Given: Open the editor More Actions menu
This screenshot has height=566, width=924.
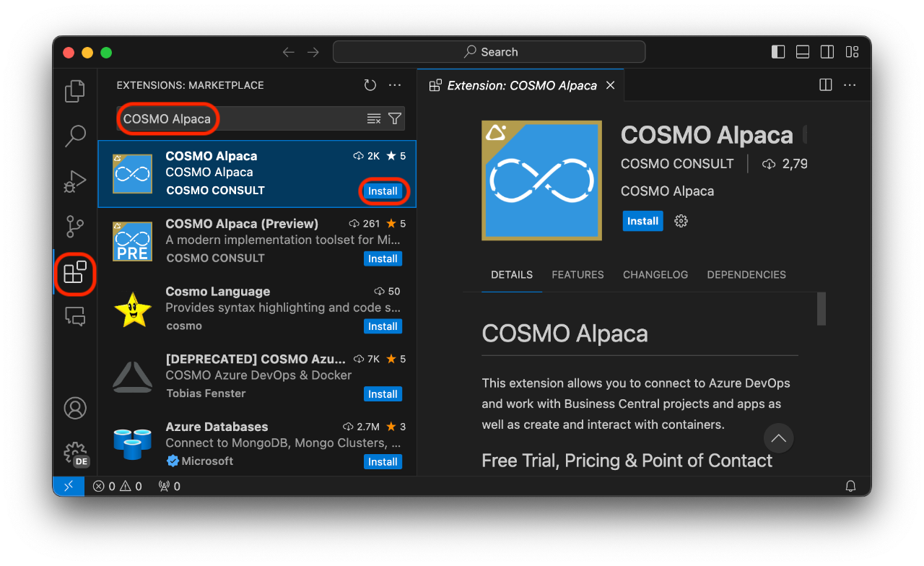Looking at the screenshot, I should 850,84.
